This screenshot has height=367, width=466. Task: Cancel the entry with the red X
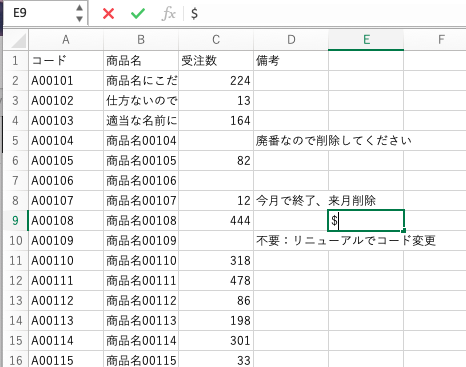108,14
